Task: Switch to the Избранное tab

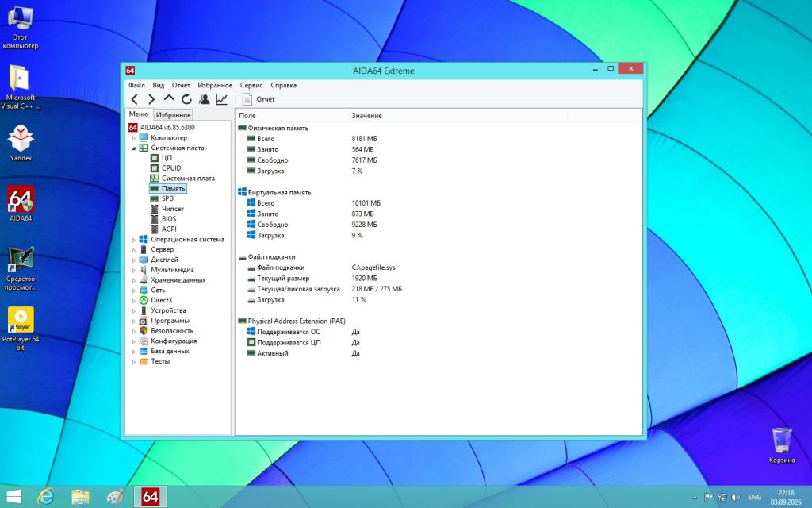Action: [x=174, y=115]
